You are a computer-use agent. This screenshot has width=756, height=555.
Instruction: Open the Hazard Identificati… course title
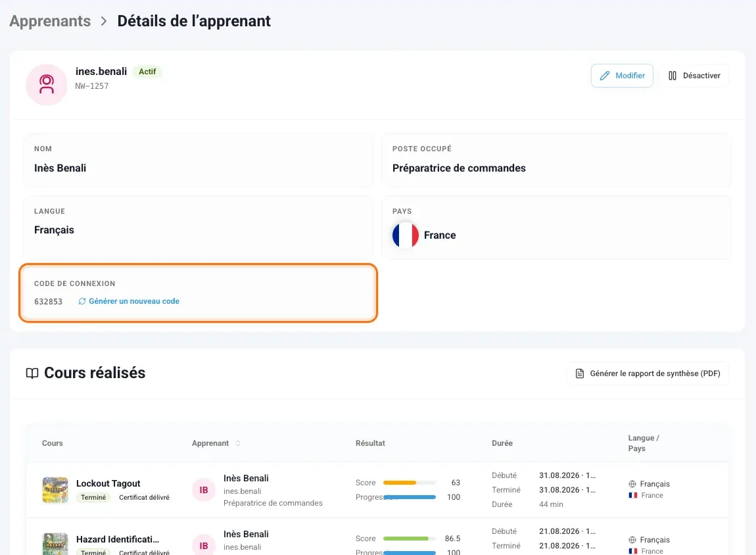[118, 539]
